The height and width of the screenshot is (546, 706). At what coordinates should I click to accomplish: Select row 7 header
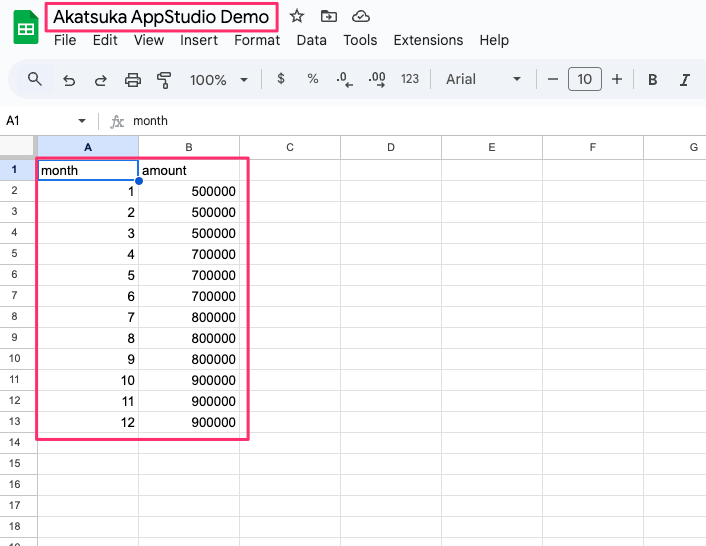[18, 296]
